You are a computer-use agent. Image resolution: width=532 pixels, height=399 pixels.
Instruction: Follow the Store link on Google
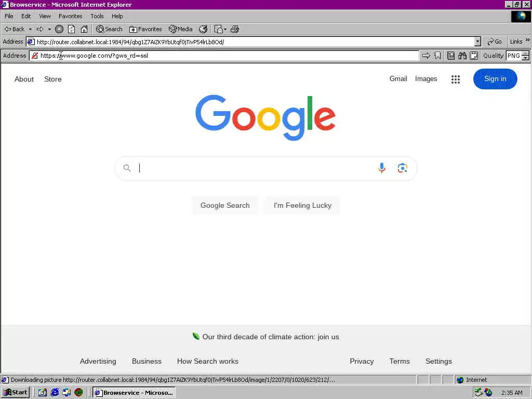[x=53, y=79]
